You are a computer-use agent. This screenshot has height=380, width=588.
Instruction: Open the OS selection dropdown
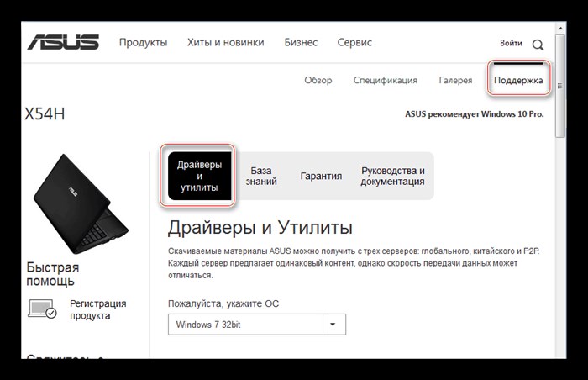(x=257, y=325)
